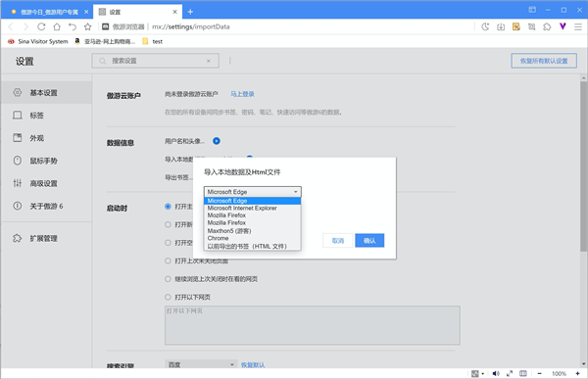Click the 取消 button in dialog
The width and height of the screenshot is (588, 379).
pos(338,241)
